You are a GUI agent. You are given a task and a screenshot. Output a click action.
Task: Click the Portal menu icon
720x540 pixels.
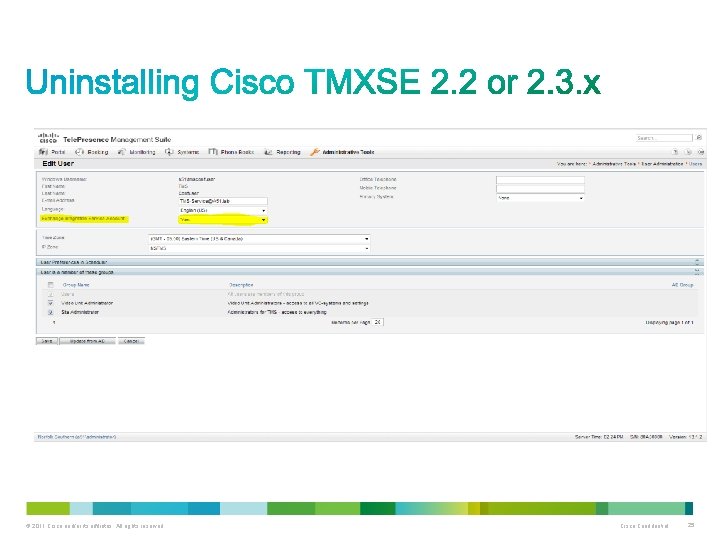click(x=43, y=152)
